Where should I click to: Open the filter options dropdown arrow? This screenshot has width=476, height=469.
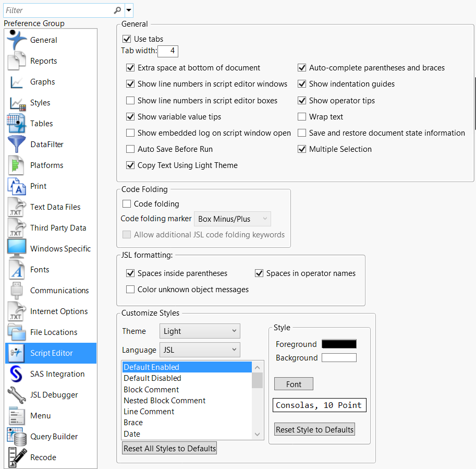coord(129,10)
